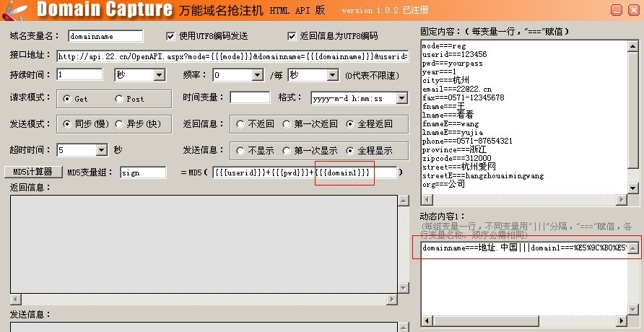Toggle 使用UTF8编码发送 checkbox
The height and width of the screenshot is (332, 644).
pos(171,36)
